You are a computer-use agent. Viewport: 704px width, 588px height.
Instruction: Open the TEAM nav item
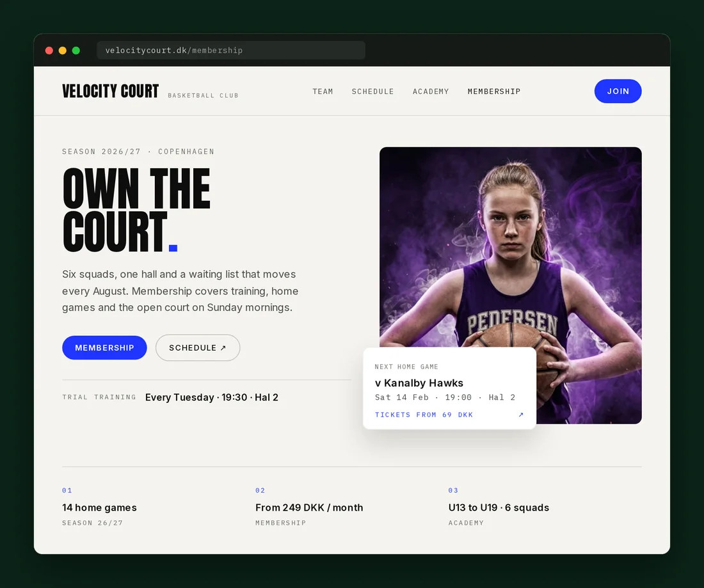point(323,91)
